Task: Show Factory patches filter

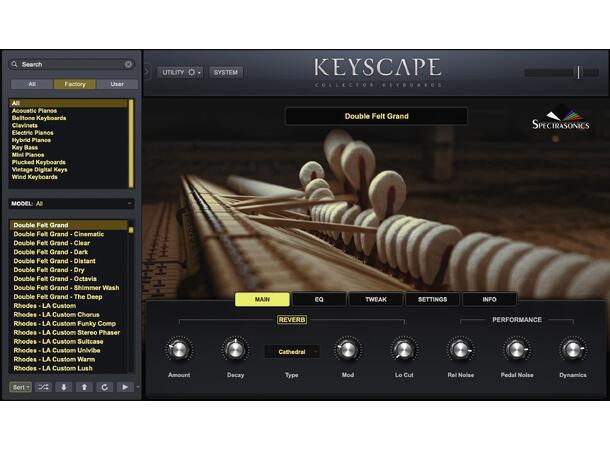Action: pos(75,84)
